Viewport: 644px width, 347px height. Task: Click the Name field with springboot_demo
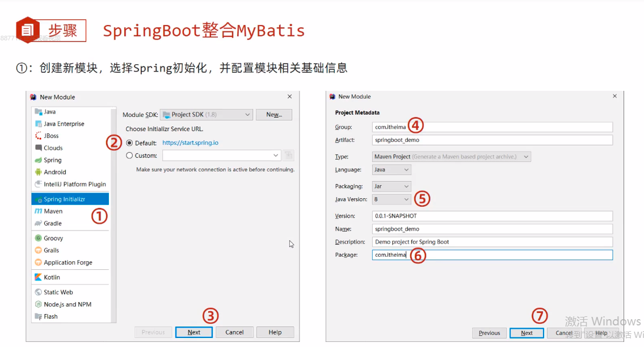[493, 229]
